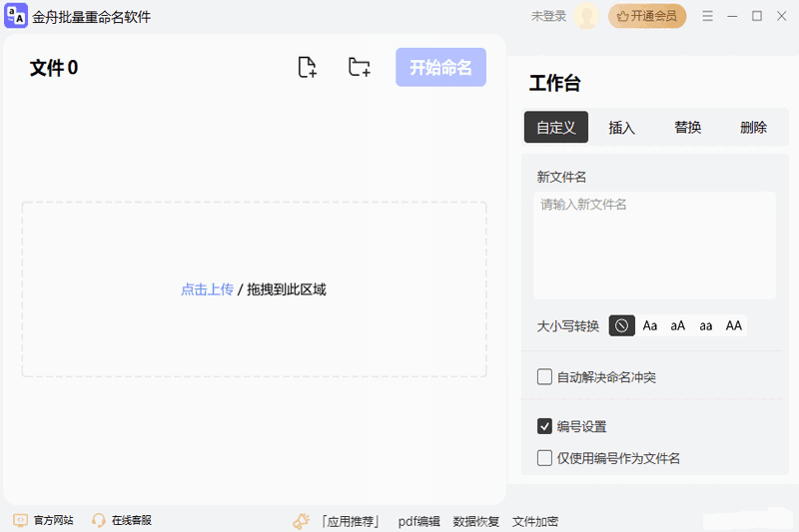Switch to the 插入 tab
799x532 pixels.
pos(621,128)
